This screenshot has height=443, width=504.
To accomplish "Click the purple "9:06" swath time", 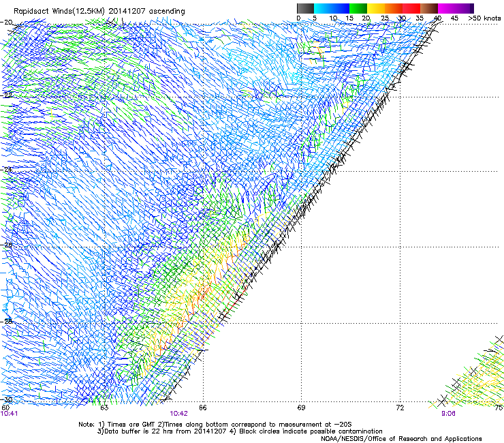I will (448, 414).
